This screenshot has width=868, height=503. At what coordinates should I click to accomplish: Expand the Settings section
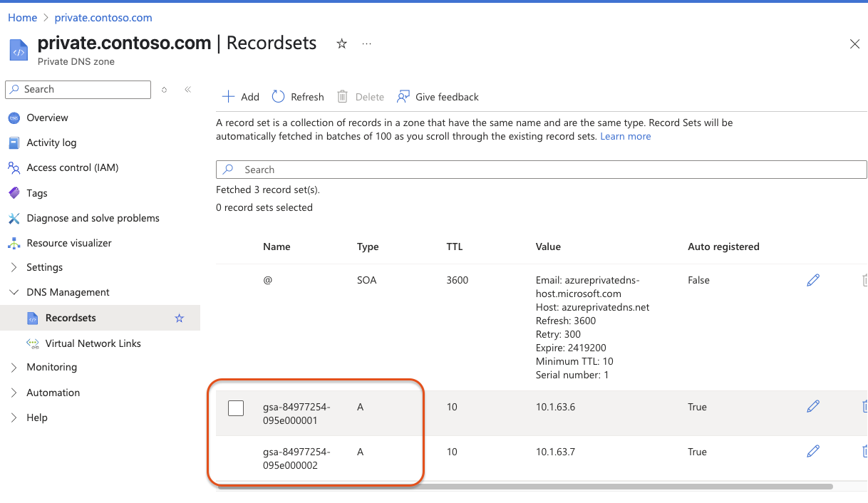14,267
